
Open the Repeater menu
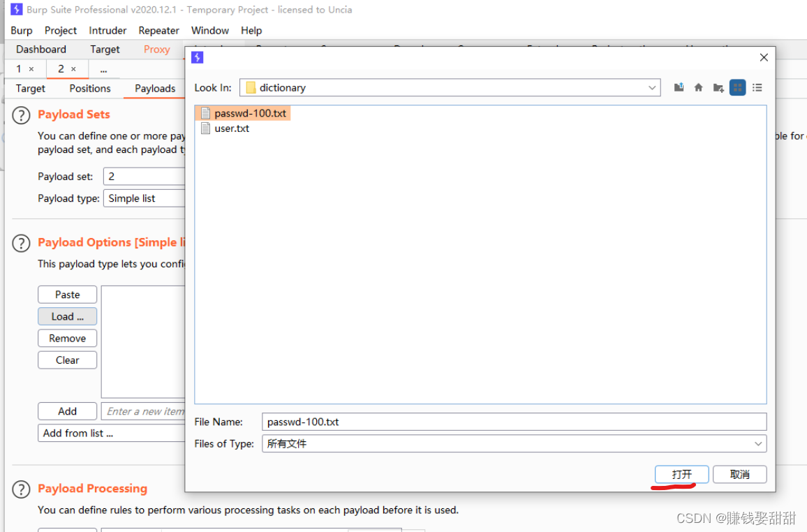coord(159,30)
